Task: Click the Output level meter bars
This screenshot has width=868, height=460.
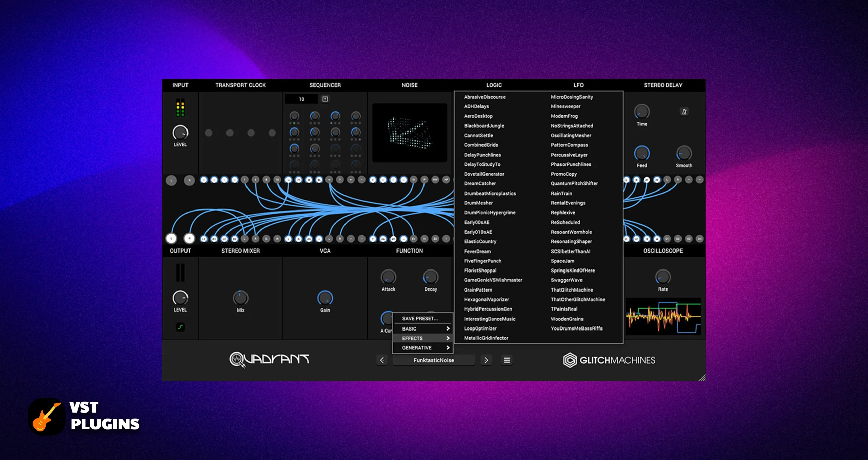Action: [x=180, y=273]
